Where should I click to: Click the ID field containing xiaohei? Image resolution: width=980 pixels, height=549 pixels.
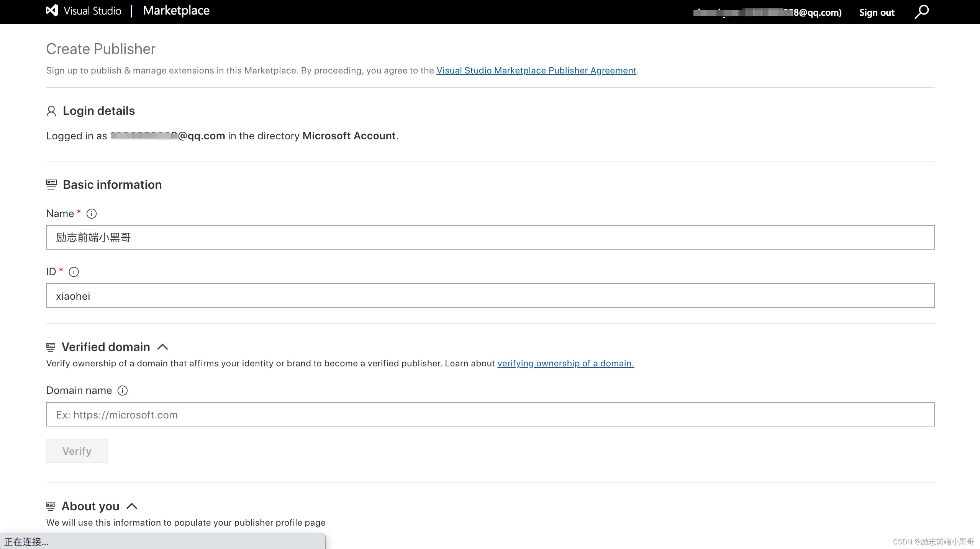click(x=490, y=296)
